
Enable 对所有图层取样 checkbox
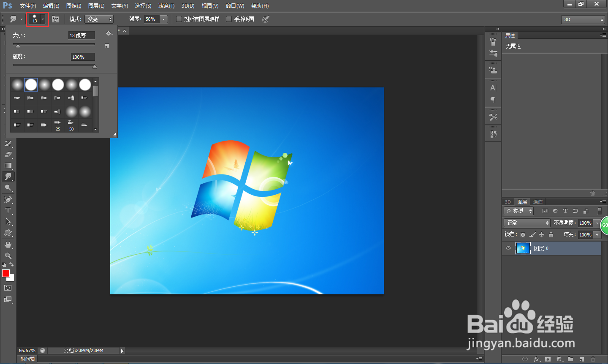(x=179, y=19)
